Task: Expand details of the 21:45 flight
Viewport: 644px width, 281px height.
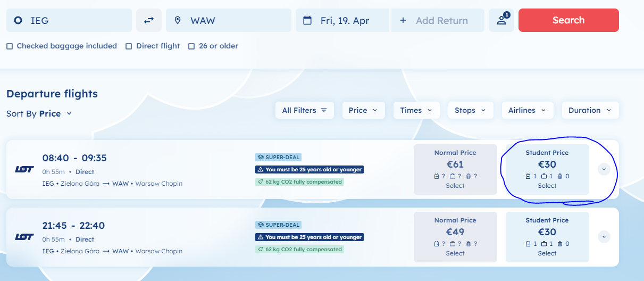Action: pyautogui.click(x=604, y=237)
